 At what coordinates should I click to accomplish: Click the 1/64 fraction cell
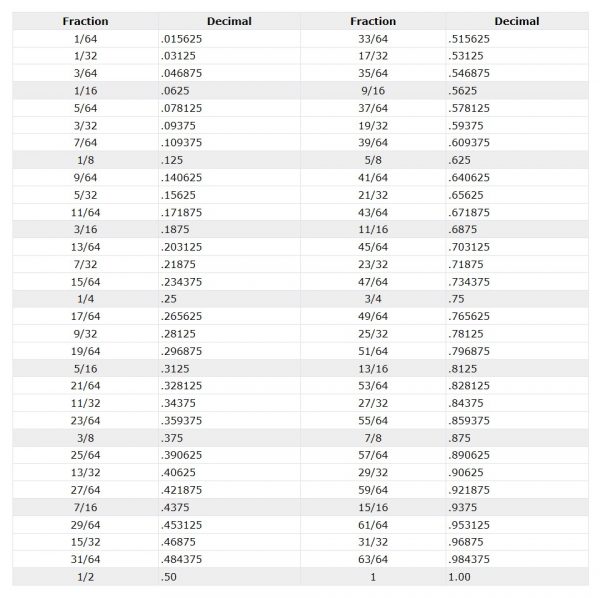pyautogui.click(x=85, y=38)
